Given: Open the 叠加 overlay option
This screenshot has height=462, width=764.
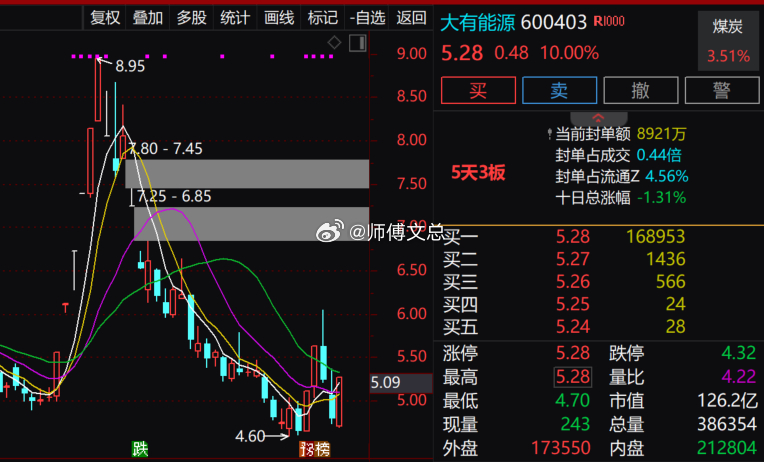Looking at the screenshot, I should pyautogui.click(x=148, y=18).
